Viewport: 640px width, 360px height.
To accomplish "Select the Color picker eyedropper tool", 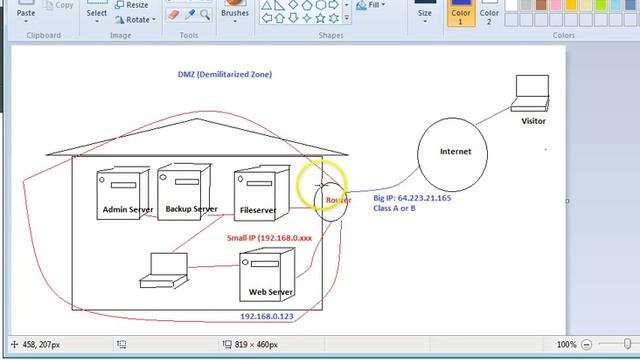I will point(190,15).
